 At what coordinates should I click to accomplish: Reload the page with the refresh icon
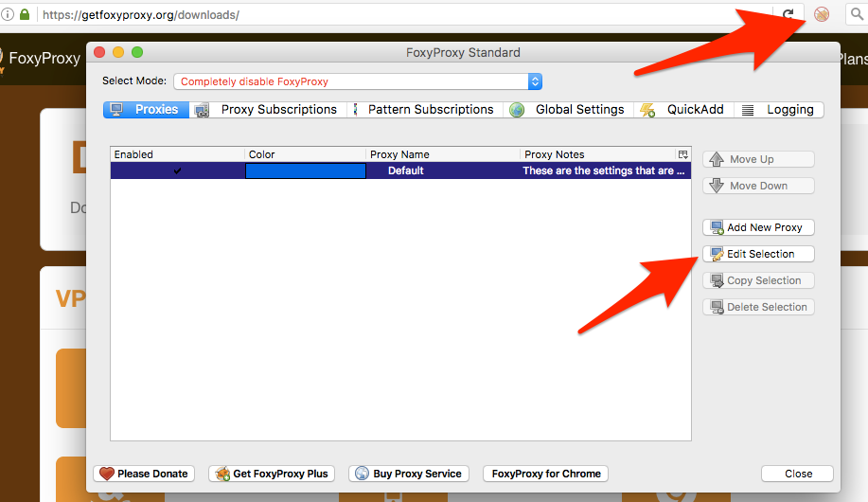point(788,14)
